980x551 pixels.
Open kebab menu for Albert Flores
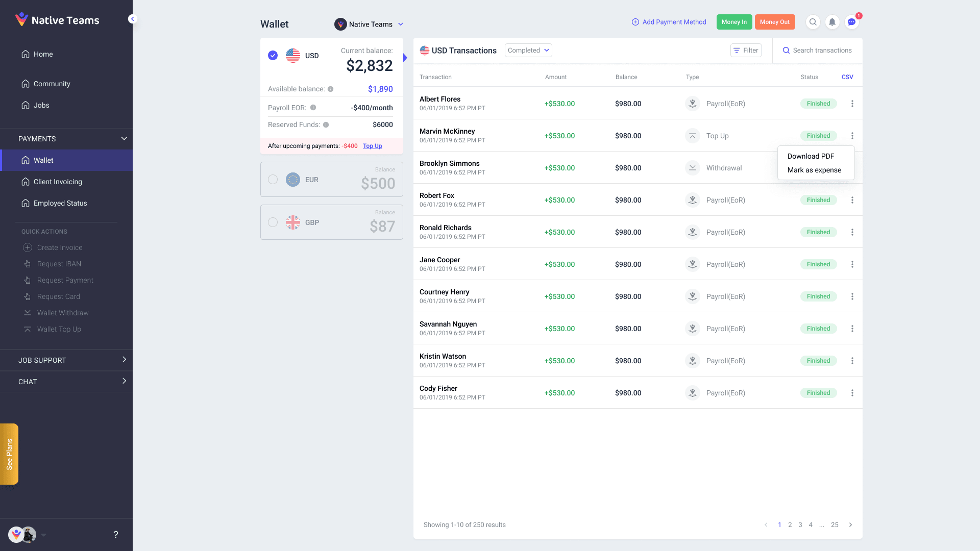(852, 104)
